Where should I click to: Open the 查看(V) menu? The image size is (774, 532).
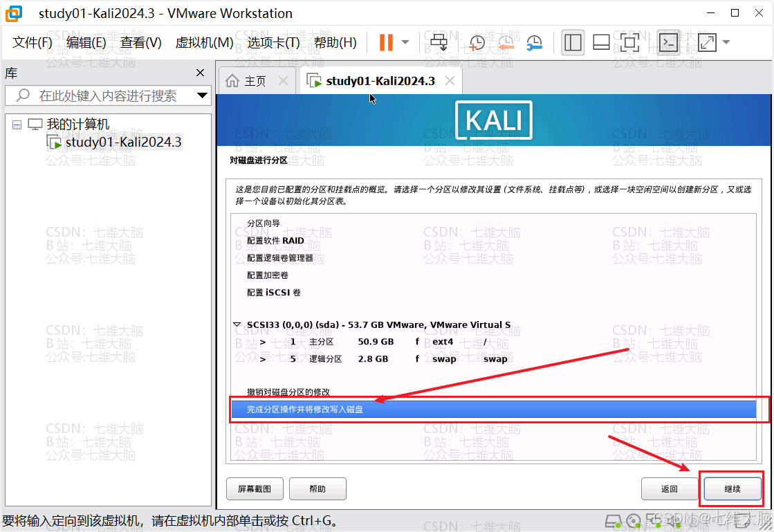tap(140, 43)
